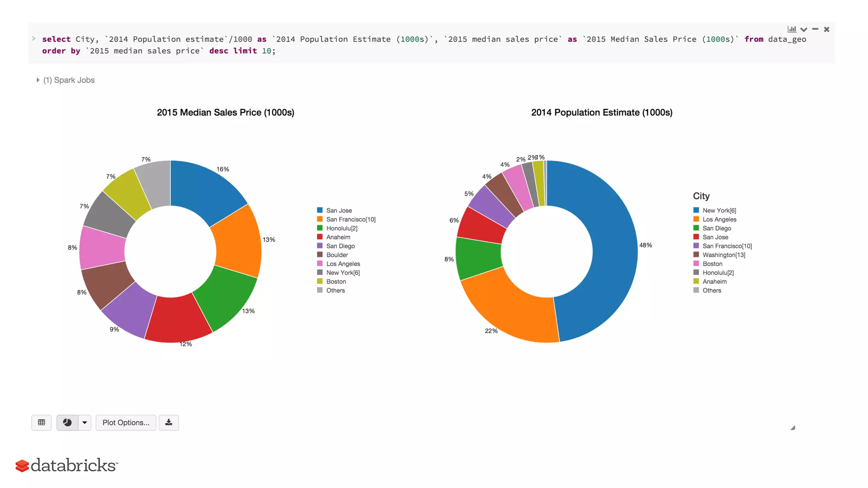
Task: Click the orange Los Angeles legend swatch
Action: tap(696, 219)
